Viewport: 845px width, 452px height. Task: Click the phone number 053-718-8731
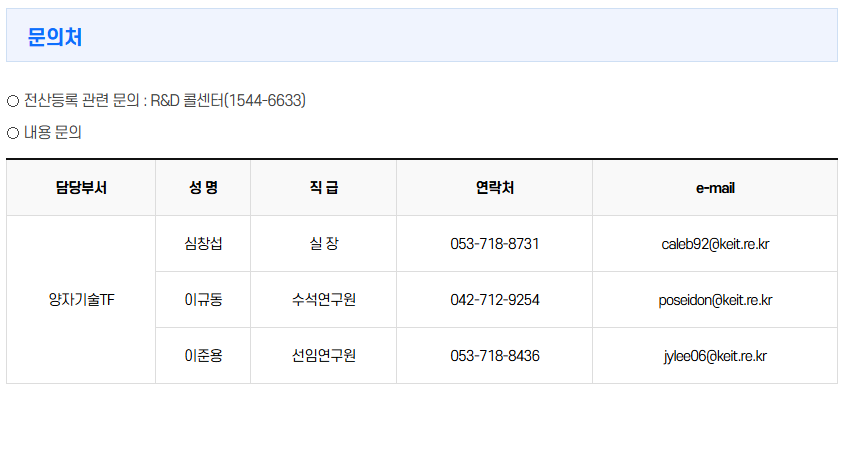pos(494,244)
